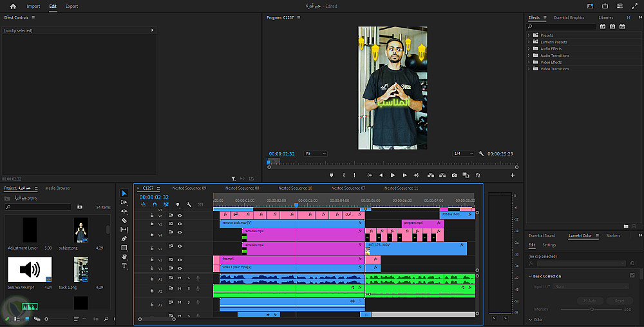Open the Essential Graphics panel tab

pyautogui.click(x=569, y=18)
